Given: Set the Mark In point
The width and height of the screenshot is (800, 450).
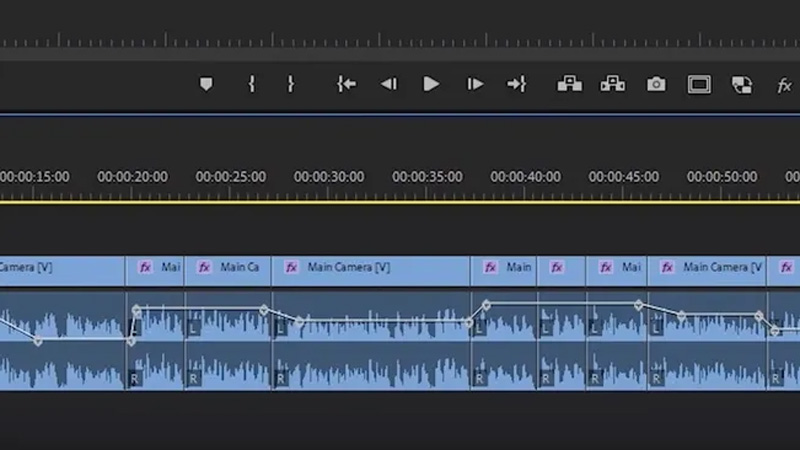Looking at the screenshot, I should click(x=252, y=85).
